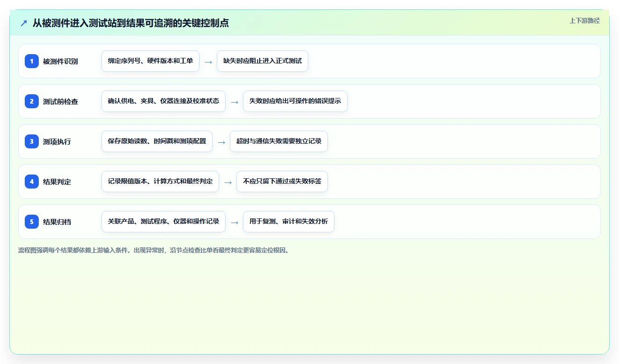Click the arrow icon beside the panel title
619x364 pixels.
pos(24,23)
